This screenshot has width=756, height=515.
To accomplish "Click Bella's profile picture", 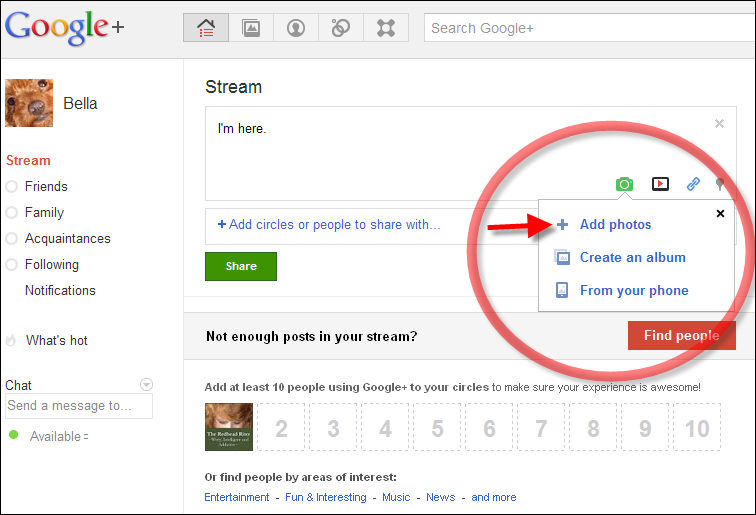I will pos(29,103).
